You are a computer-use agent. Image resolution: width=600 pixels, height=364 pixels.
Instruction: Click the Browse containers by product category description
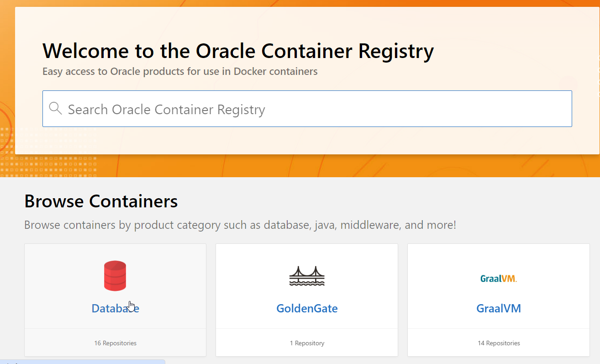point(240,225)
